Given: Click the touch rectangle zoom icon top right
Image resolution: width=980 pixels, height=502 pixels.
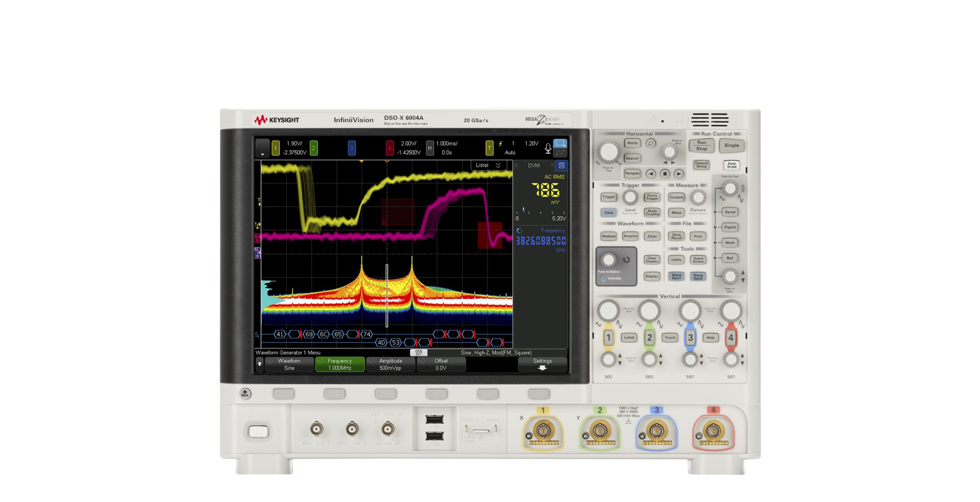Looking at the screenshot, I should 560,143.
